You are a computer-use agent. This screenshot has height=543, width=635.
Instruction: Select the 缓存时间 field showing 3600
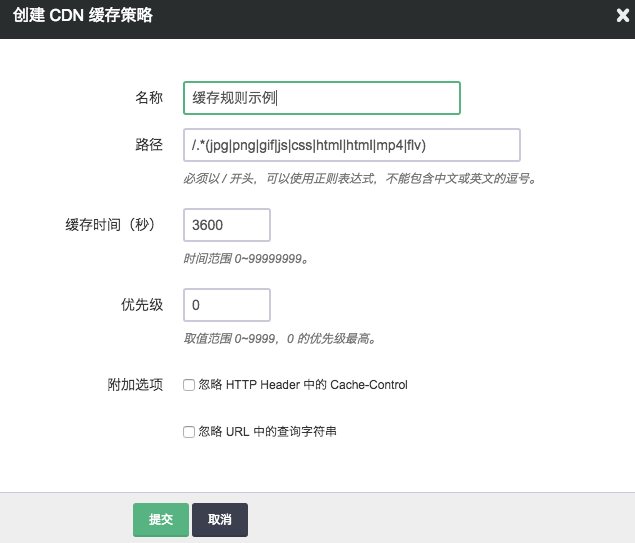click(227, 225)
